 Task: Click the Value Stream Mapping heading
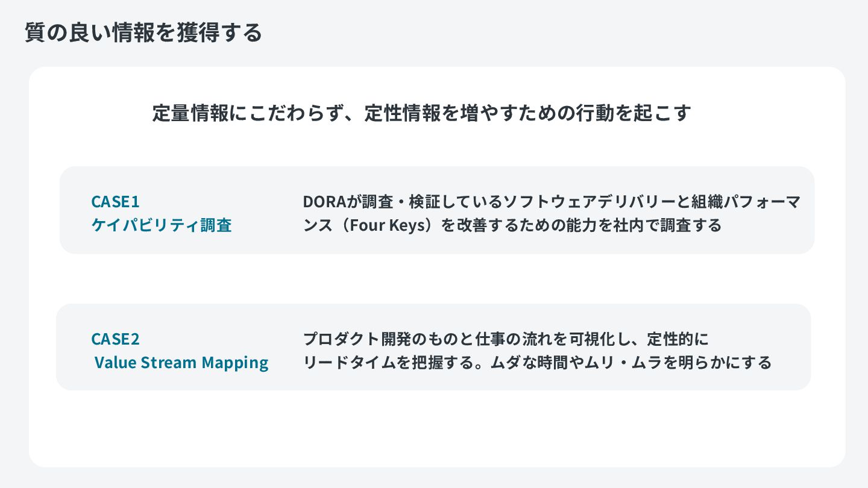point(181,363)
